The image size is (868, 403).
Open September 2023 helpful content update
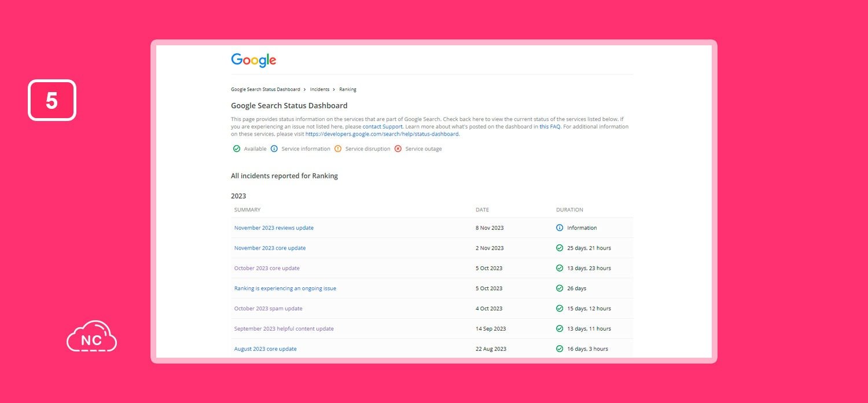click(x=284, y=329)
